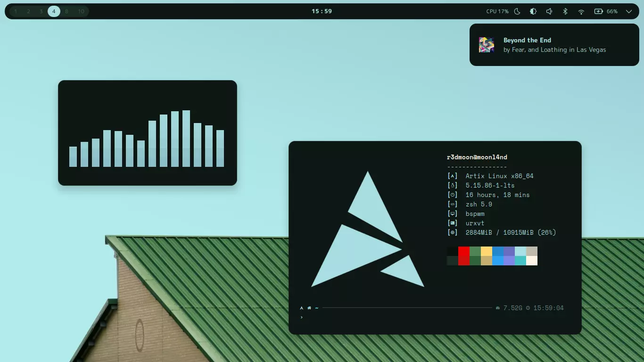This screenshot has width=644, height=362.
Task: Click the tallest bar in the audio visualizer
Action: 186,139
